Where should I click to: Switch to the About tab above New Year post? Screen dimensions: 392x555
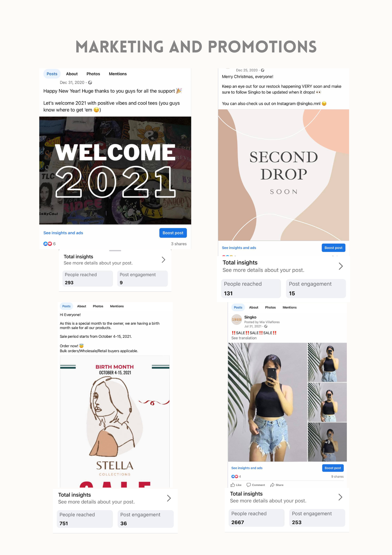pos(72,74)
